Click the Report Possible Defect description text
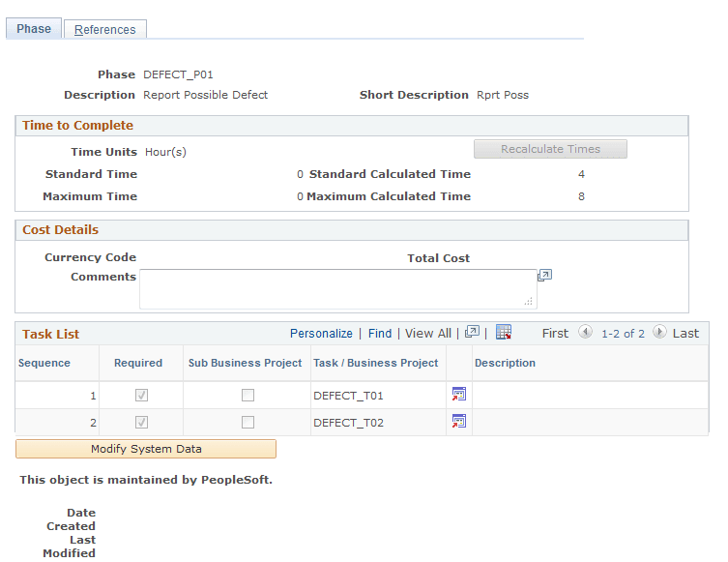Image resolution: width=728 pixels, height=562 pixels. [x=205, y=95]
